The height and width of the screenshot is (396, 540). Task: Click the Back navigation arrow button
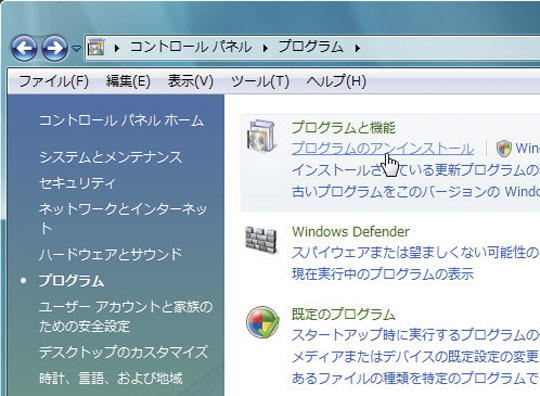click(x=24, y=48)
